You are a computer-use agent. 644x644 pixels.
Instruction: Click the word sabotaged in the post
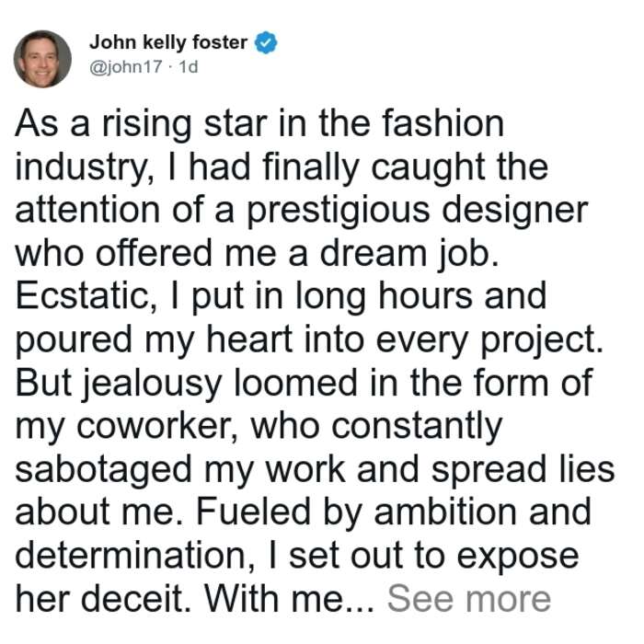(103, 470)
